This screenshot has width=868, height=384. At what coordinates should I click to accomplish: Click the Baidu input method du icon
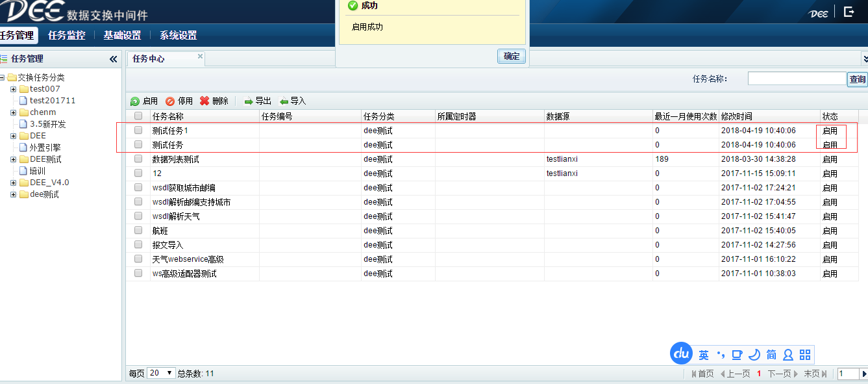pos(682,353)
